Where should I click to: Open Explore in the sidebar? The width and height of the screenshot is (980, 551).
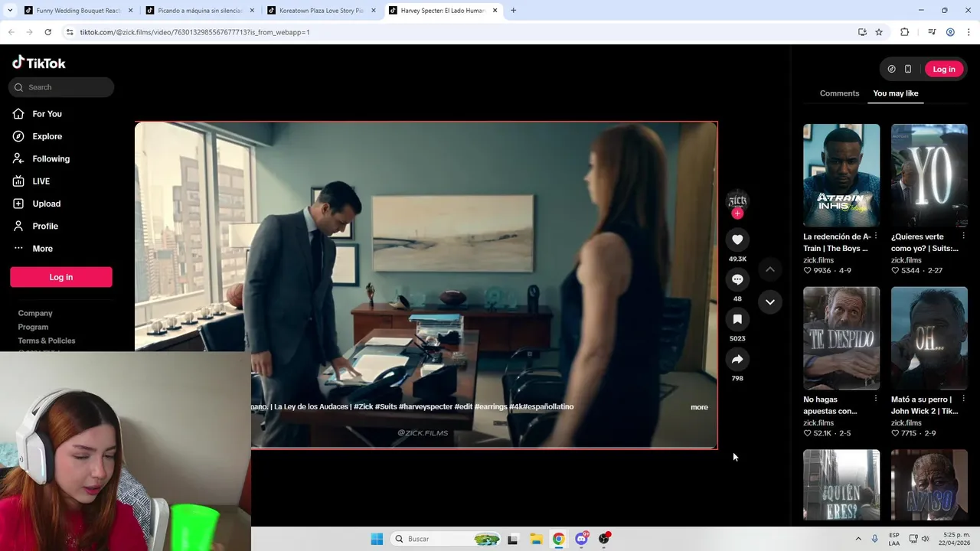click(47, 136)
